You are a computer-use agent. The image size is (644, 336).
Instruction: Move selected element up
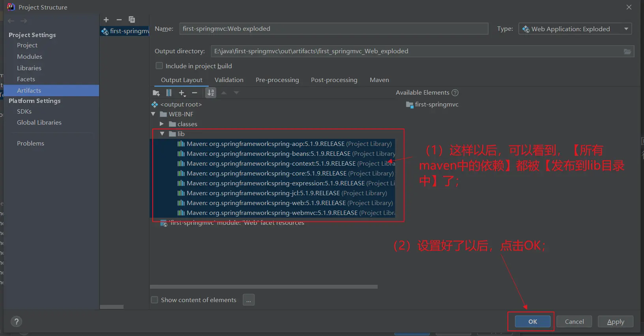(x=224, y=93)
